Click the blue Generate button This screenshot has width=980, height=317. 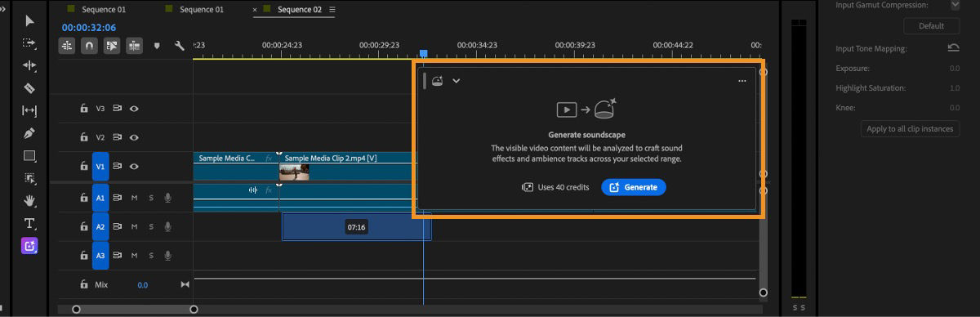click(x=634, y=187)
